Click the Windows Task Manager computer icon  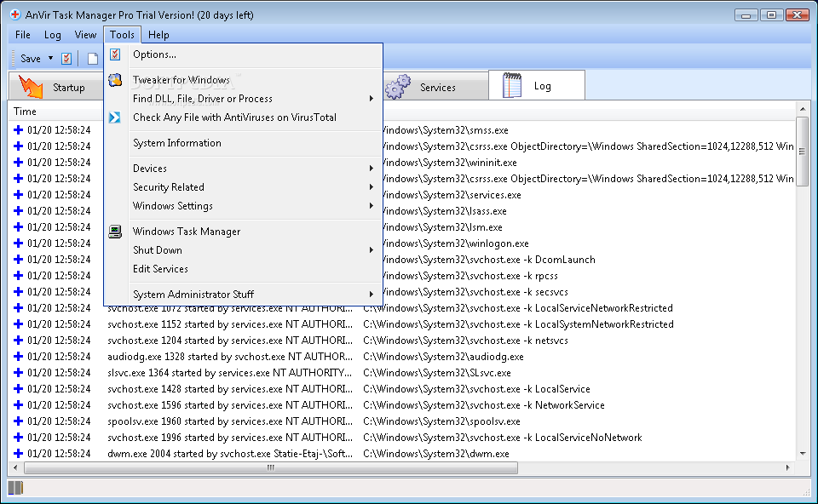click(115, 232)
